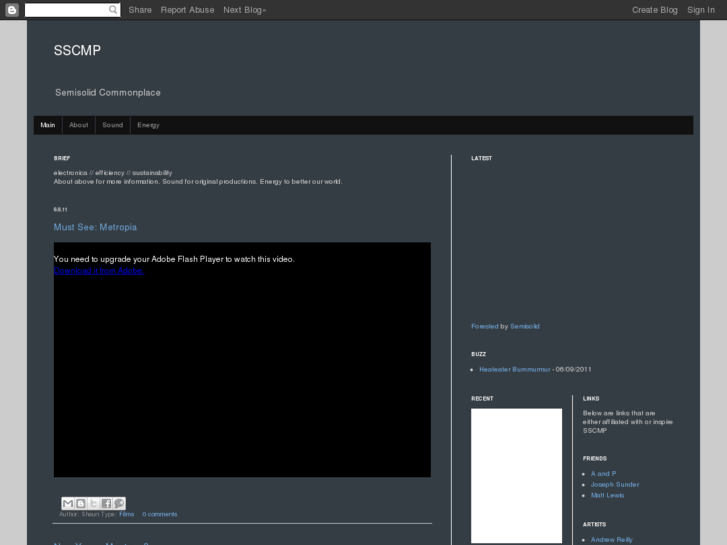Click the white Recent widget box
This screenshot has height=545, width=727.
[x=517, y=475]
